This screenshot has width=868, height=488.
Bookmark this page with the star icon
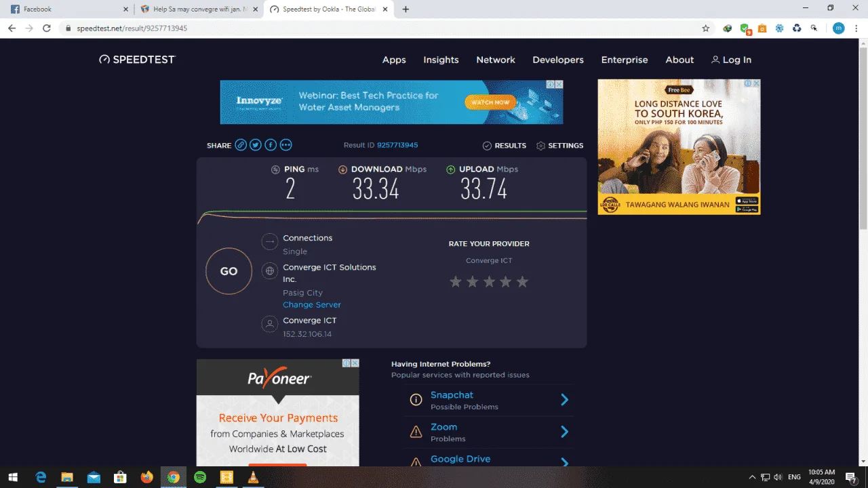(x=706, y=28)
